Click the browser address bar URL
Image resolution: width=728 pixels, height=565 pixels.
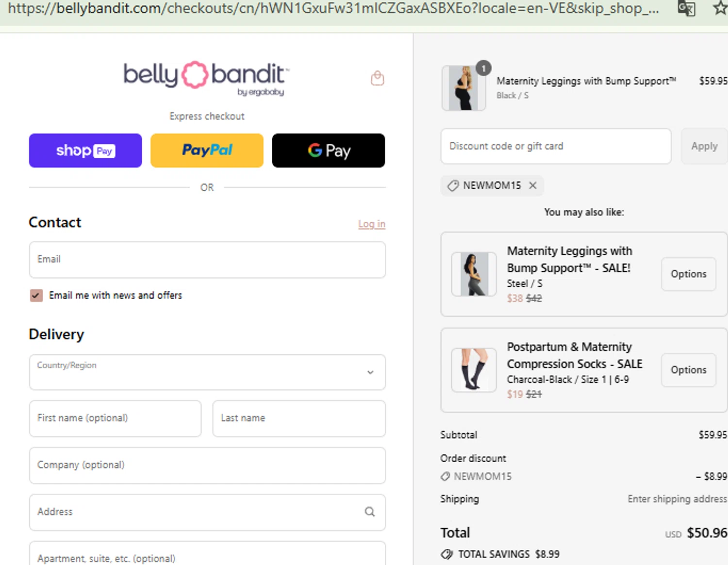click(x=333, y=8)
